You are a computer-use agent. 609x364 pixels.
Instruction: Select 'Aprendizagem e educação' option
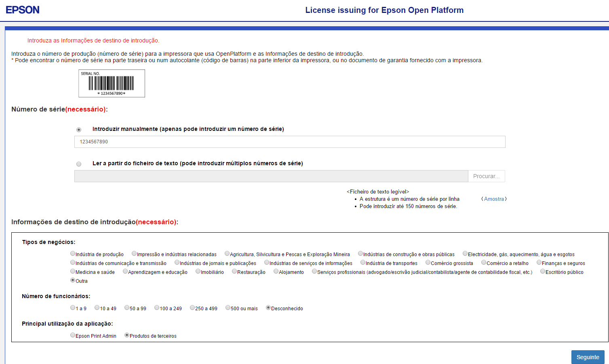pyautogui.click(x=125, y=271)
